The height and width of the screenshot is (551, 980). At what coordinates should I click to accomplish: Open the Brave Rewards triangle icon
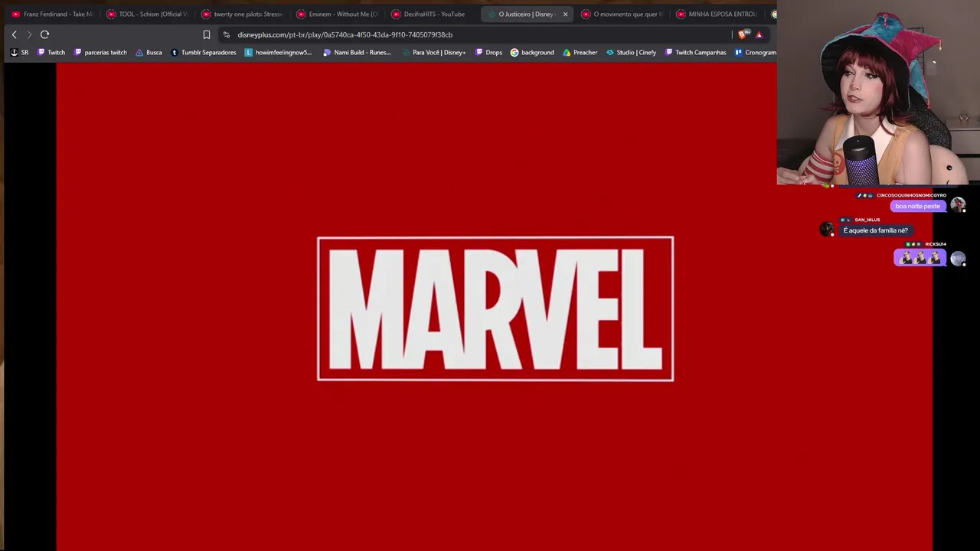point(759,34)
